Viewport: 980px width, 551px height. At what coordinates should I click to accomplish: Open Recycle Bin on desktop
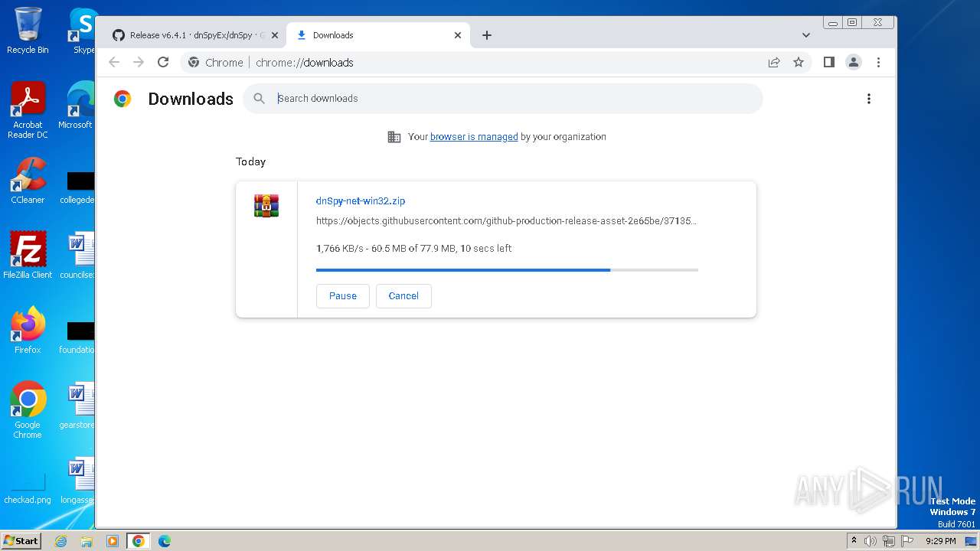tap(28, 31)
